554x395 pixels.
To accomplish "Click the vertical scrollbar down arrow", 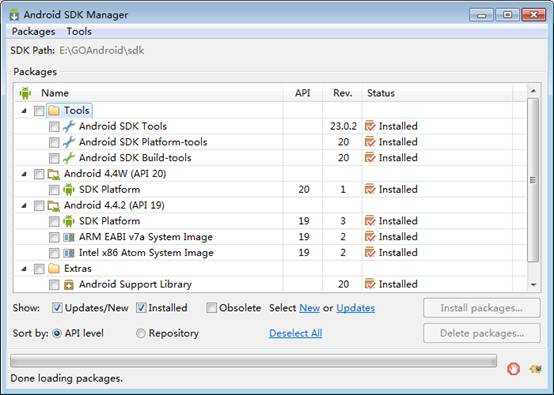I will coord(533,284).
